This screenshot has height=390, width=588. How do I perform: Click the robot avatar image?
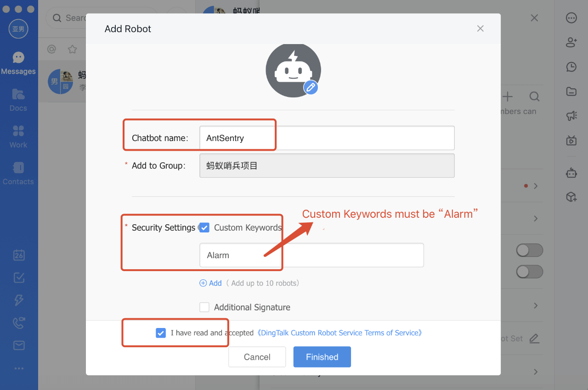click(x=293, y=70)
